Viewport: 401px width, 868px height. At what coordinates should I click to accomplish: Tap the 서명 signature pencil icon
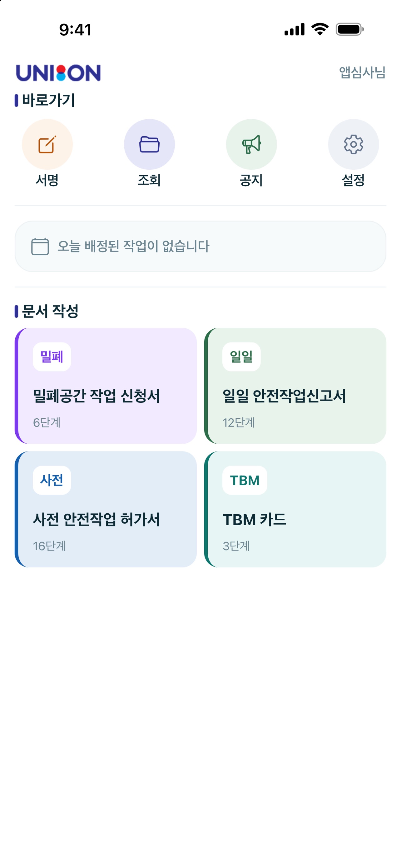(x=47, y=144)
